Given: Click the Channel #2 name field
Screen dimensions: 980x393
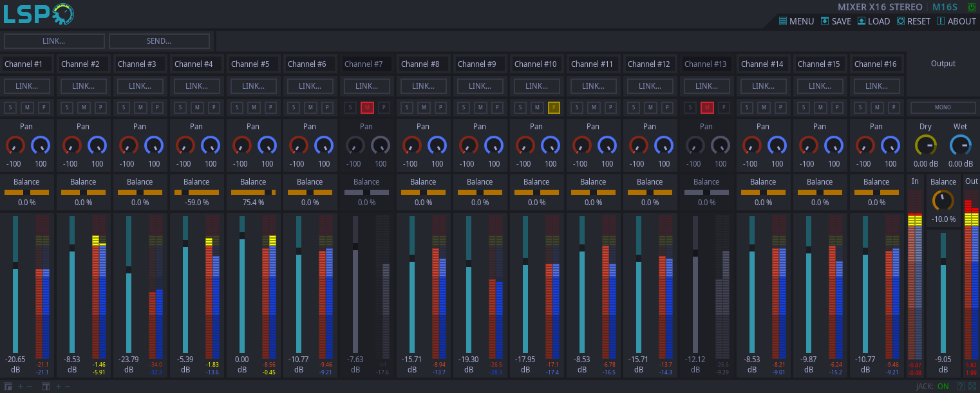Looking at the screenshot, I should (x=83, y=64).
